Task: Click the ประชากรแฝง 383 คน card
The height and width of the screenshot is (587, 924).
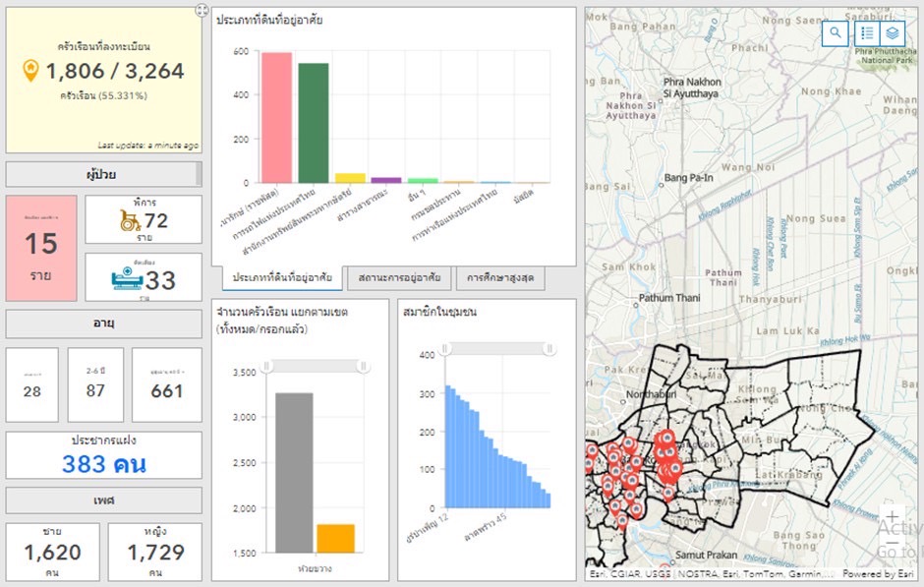Action: [104, 455]
